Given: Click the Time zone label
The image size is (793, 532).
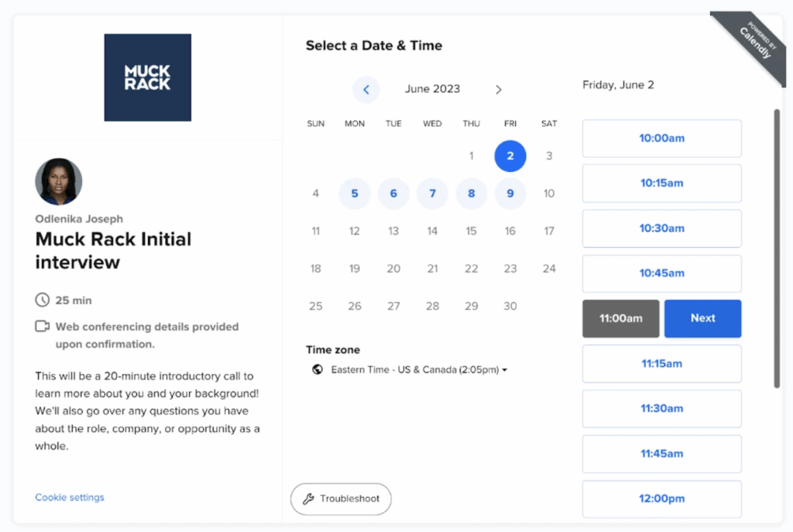Looking at the screenshot, I should click(333, 350).
